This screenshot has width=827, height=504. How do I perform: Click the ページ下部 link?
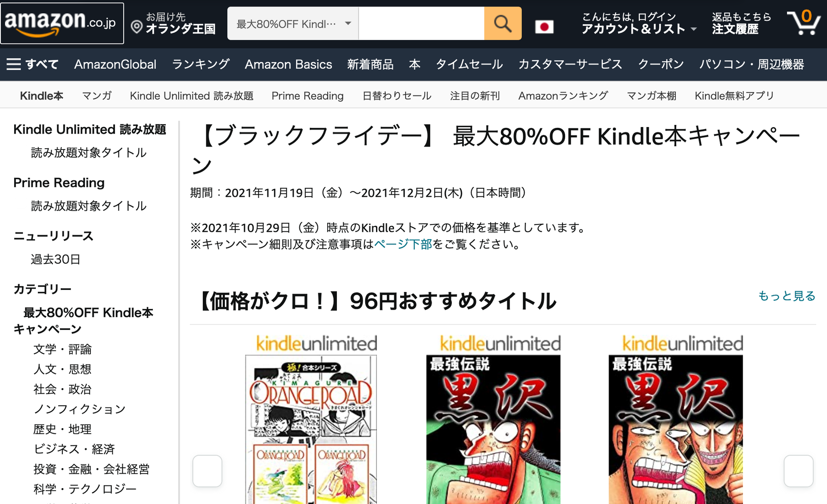pyautogui.click(x=403, y=244)
